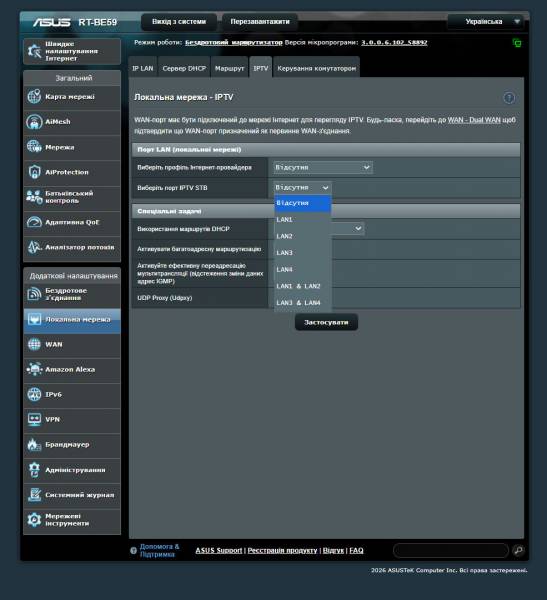Image resolution: width=547 pixels, height=600 pixels.
Task: Collapse the IPTV STB port dropdown
Action: tap(302, 188)
